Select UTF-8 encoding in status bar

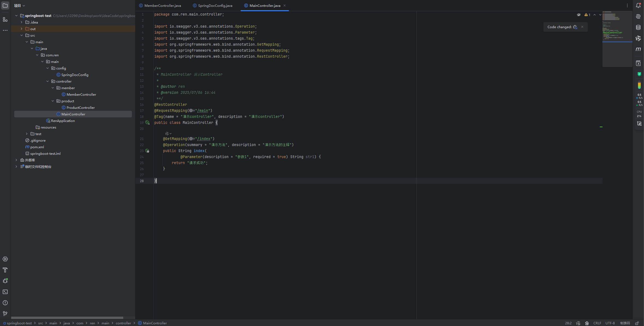[x=610, y=323]
